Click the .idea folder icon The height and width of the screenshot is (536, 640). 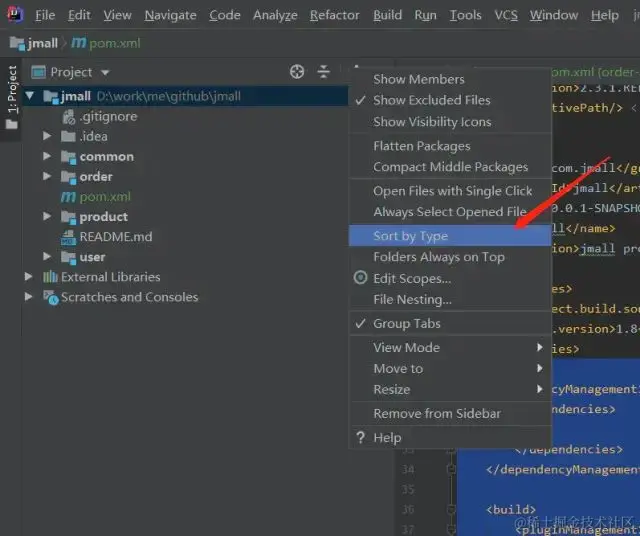coord(68,136)
